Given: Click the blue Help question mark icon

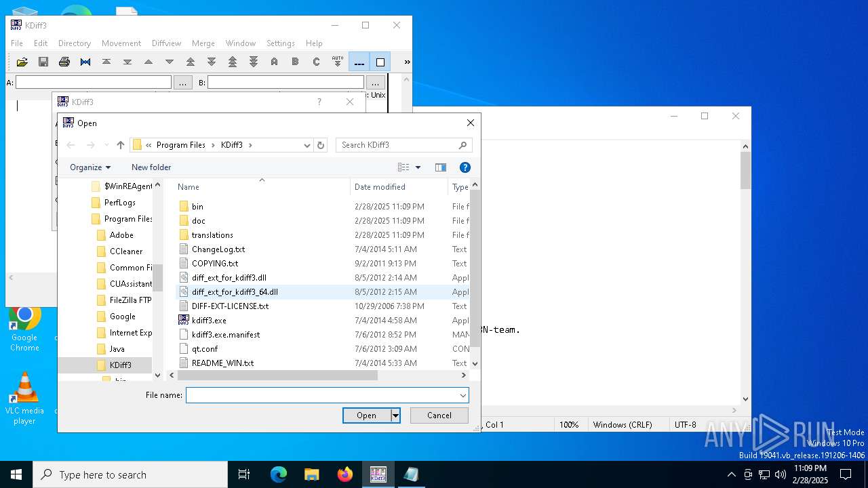Looking at the screenshot, I should [x=465, y=167].
